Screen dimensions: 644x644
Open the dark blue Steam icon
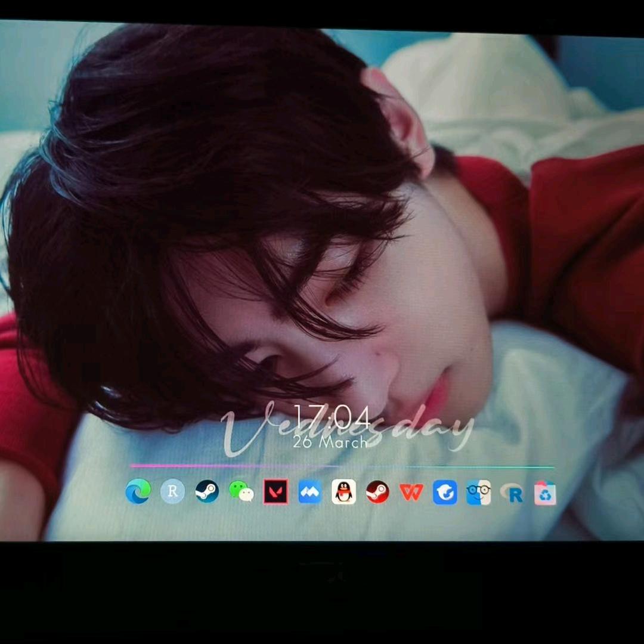pyautogui.click(x=207, y=492)
